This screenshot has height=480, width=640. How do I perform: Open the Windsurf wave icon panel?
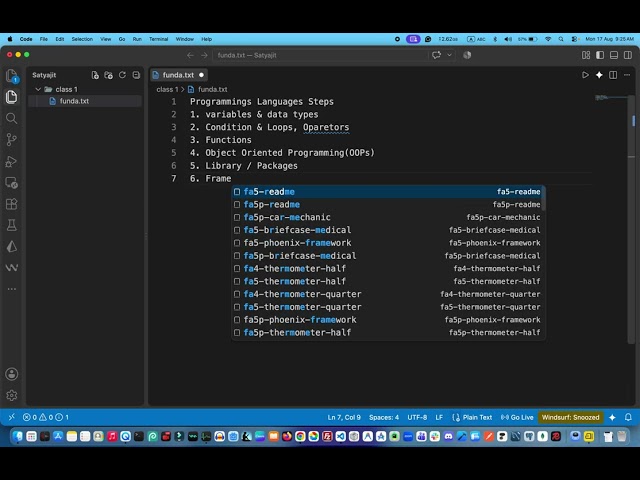tap(12, 268)
